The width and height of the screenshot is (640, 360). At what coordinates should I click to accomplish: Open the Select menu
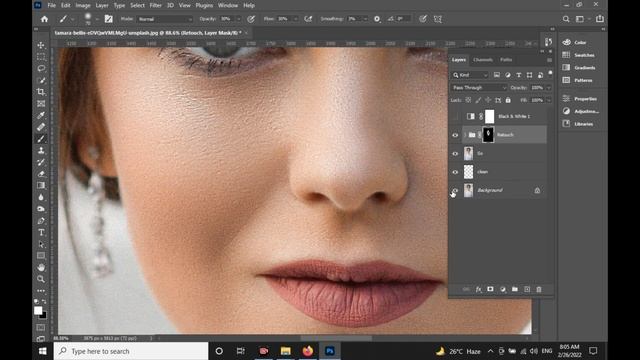pos(138,5)
